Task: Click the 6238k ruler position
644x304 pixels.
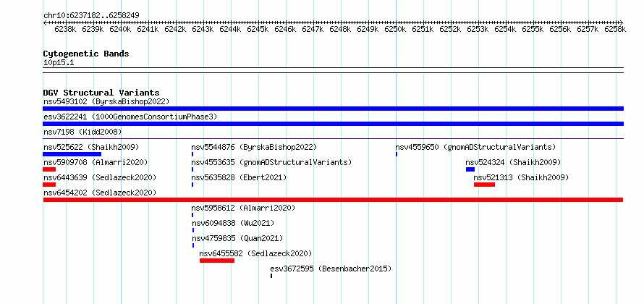Action: pos(65,29)
